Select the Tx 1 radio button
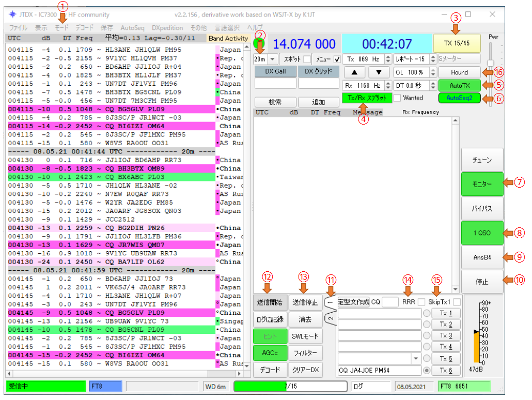 point(427,313)
